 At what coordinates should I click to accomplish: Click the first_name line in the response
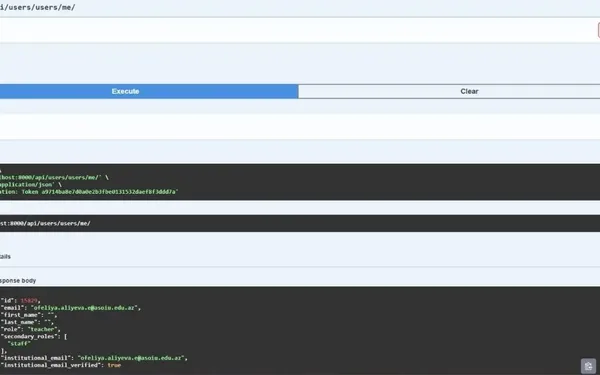tap(29, 315)
